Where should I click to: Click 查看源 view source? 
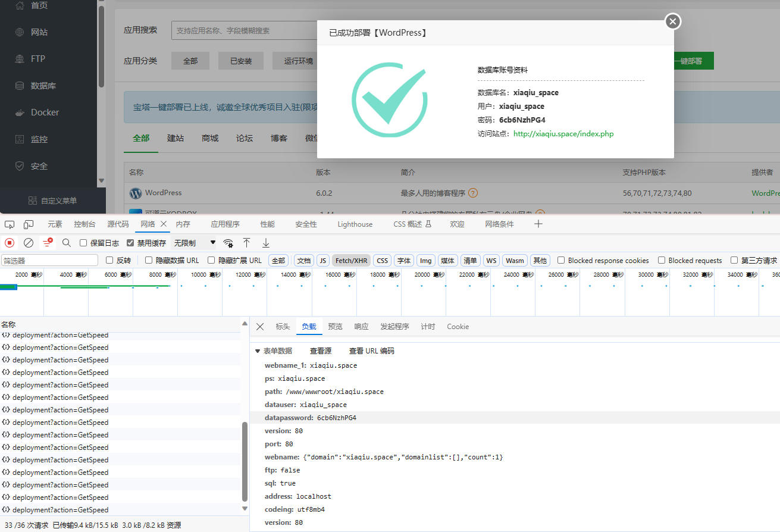321,351
